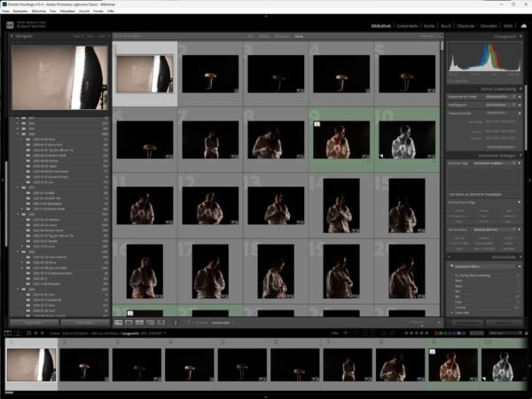Expand the 2021 folder in tree
This screenshot has width=532, height=399.
click(x=16, y=188)
